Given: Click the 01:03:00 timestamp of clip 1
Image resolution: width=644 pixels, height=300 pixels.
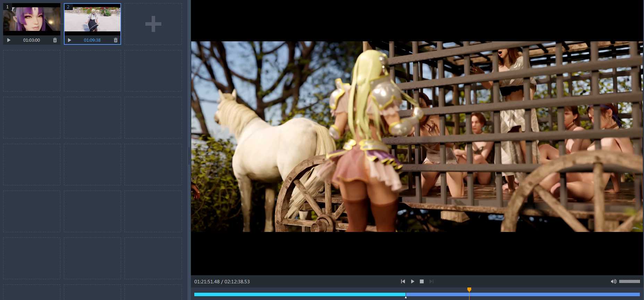Looking at the screenshot, I should 32,40.
